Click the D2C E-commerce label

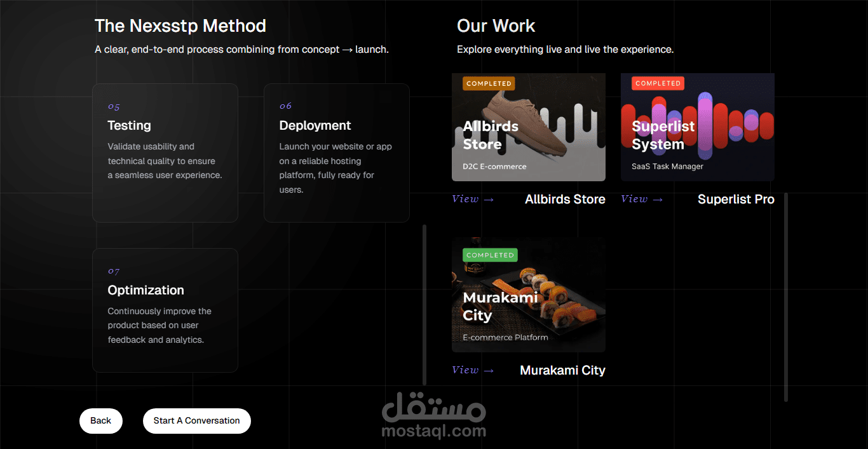click(495, 167)
